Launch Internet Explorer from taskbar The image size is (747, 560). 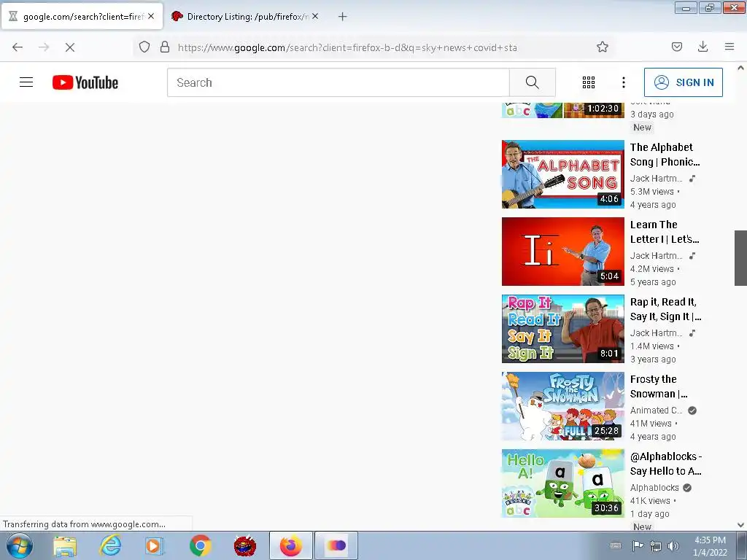tap(111, 545)
